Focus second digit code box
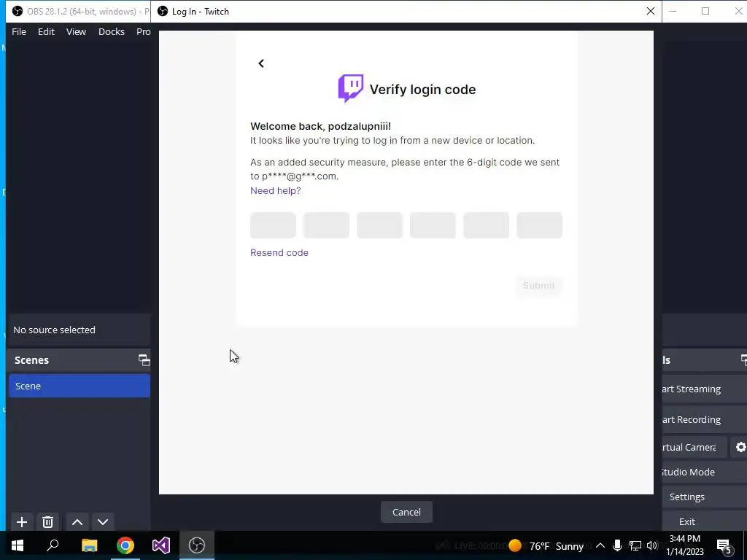747x560 pixels. pyautogui.click(x=326, y=225)
